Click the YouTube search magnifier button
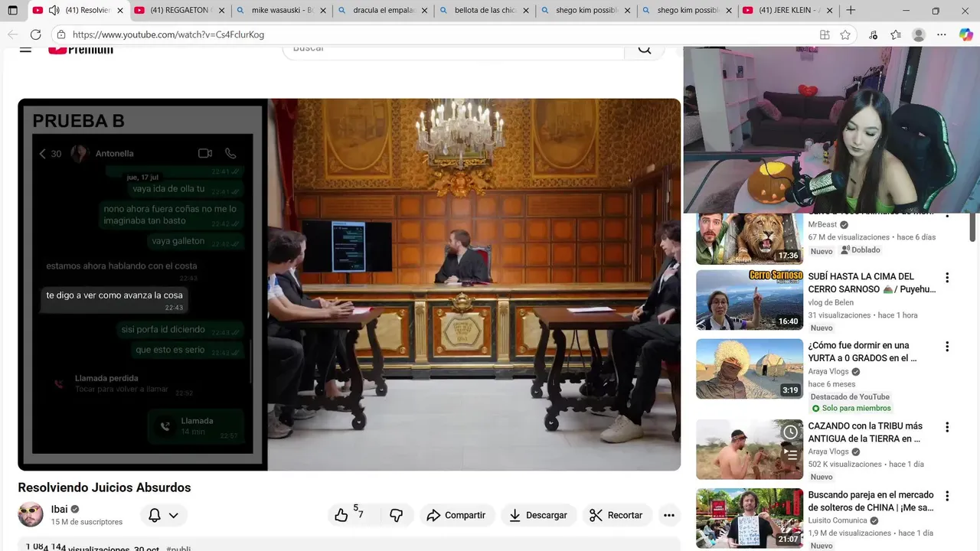Viewport: 980px width, 551px height. 645,51
